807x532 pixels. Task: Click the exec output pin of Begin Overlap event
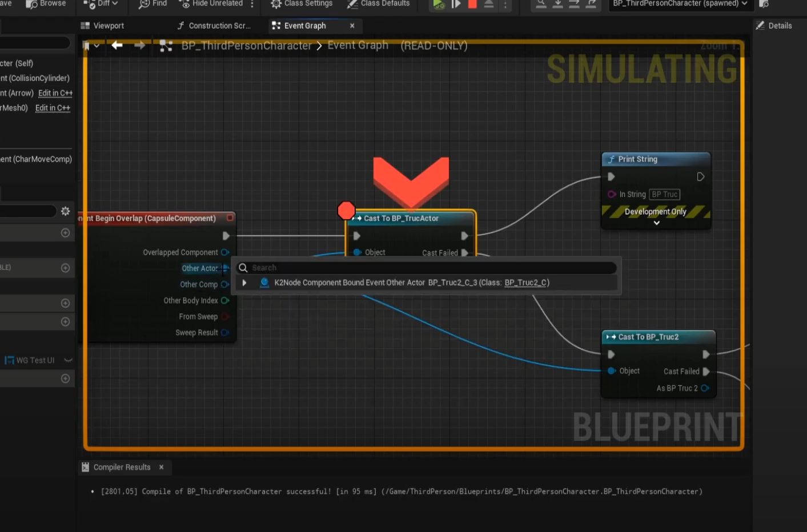(x=226, y=236)
